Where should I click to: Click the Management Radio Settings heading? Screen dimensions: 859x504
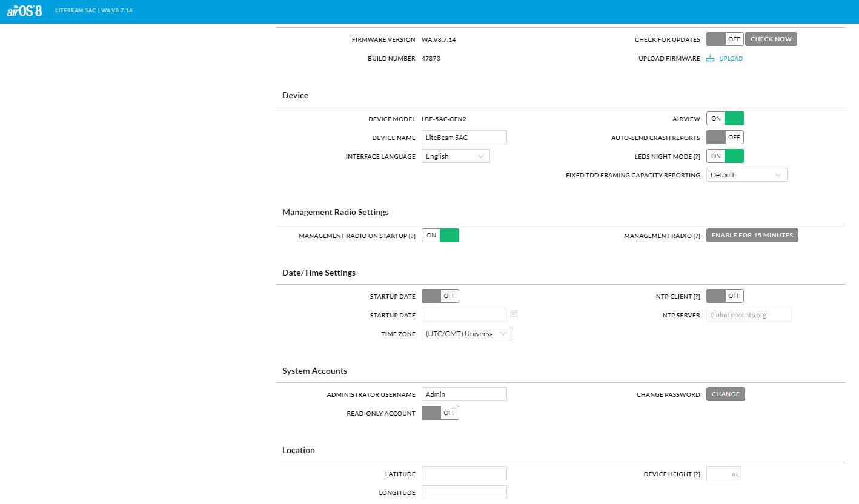tap(336, 212)
